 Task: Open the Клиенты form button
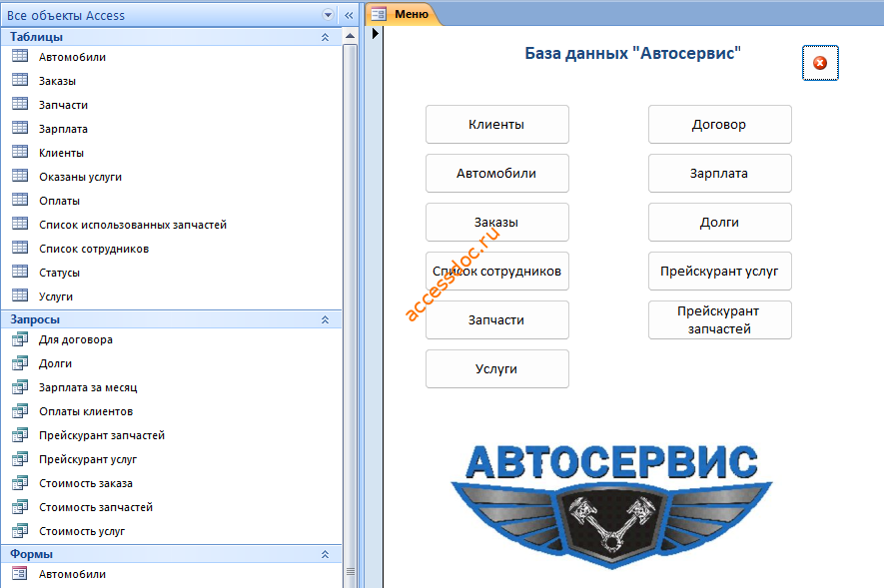click(x=497, y=125)
